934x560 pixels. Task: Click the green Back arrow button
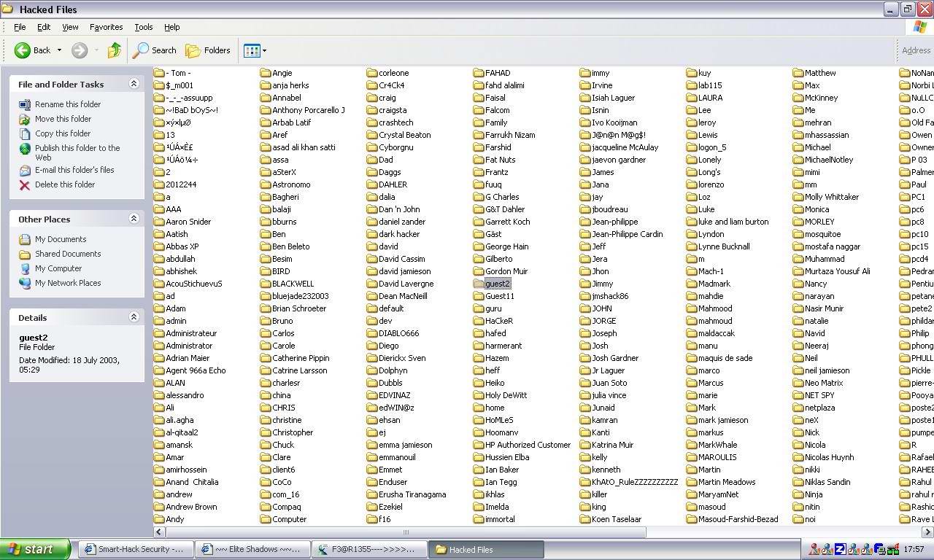(23, 50)
